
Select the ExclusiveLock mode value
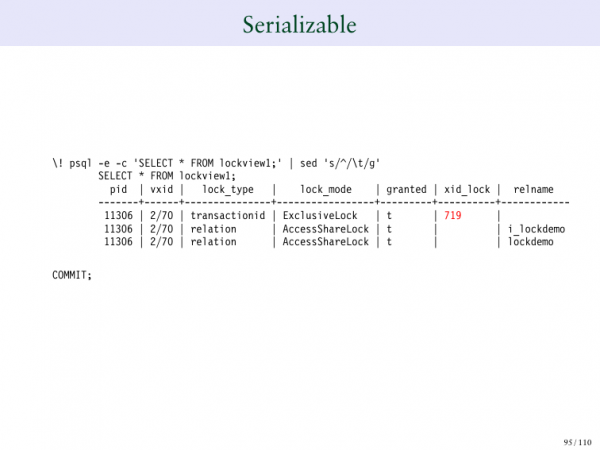pos(320,215)
